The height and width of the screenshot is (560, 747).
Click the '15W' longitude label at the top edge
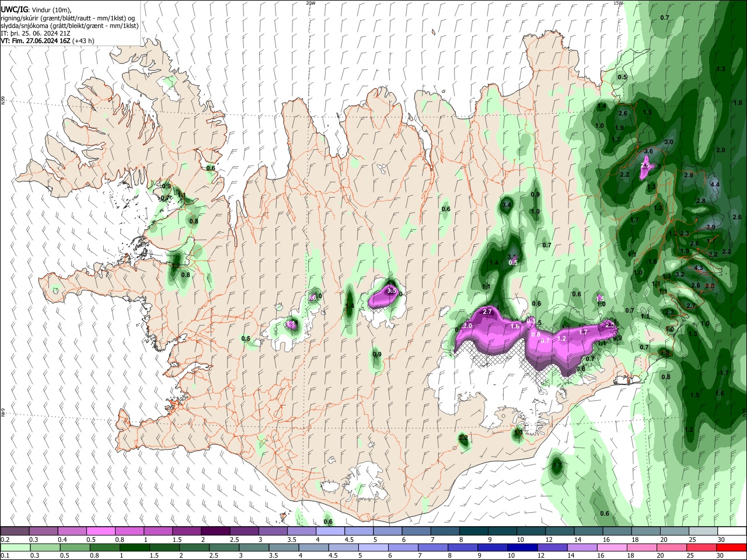coord(619,3)
